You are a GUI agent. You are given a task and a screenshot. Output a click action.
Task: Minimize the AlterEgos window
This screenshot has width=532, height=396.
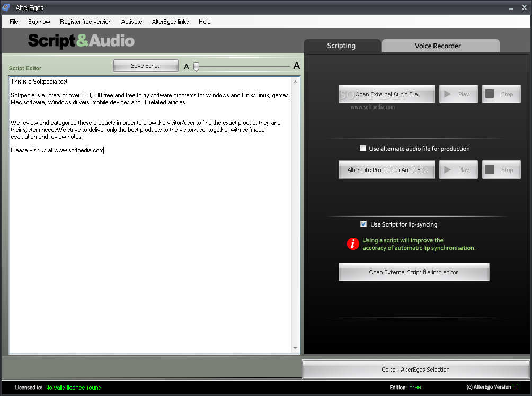[x=511, y=8]
